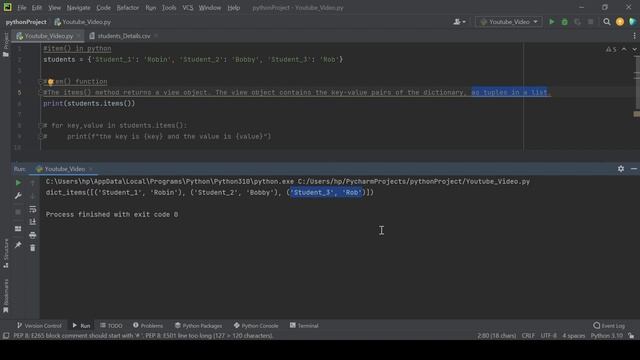Open the colorful Code With Me icon
This screenshot has width=640, height=360.
coord(633,22)
